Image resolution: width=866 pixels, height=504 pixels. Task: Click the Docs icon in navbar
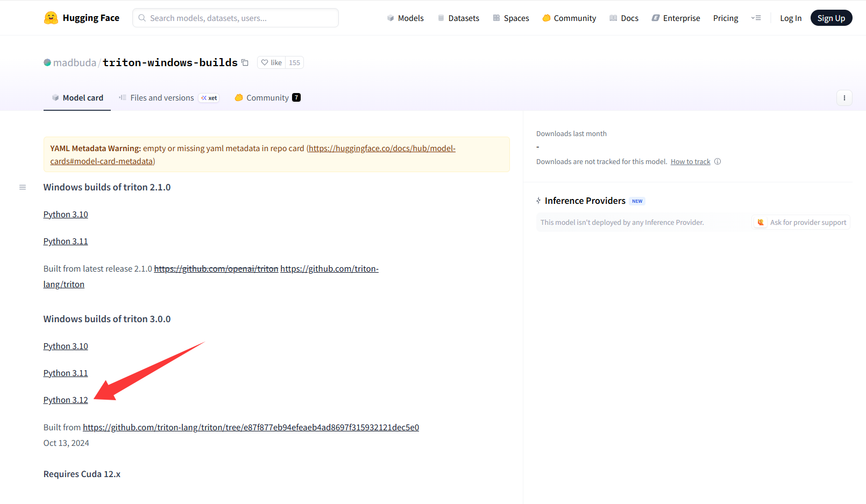(x=613, y=18)
